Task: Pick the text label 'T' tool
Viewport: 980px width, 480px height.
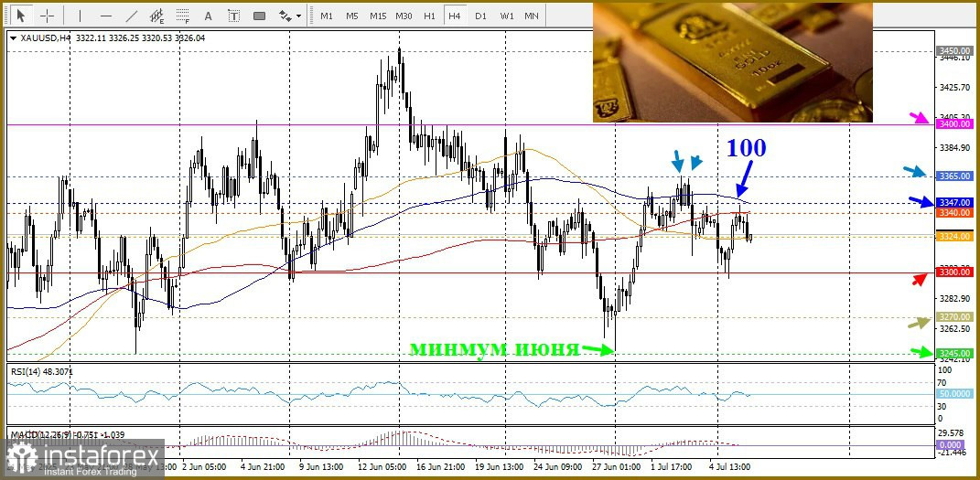Action: click(x=233, y=16)
